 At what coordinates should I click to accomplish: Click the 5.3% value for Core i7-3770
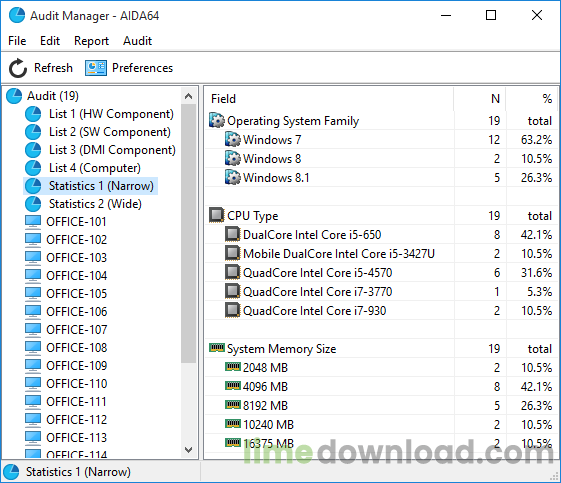(x=539, y=292)
